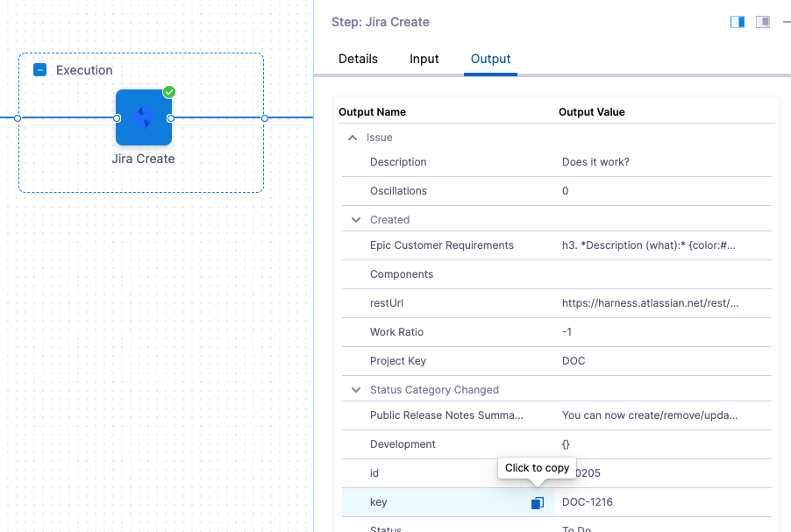Click the Jira Create step node icon
Viewport: 791px width, 532px height.
pos(143,117)
